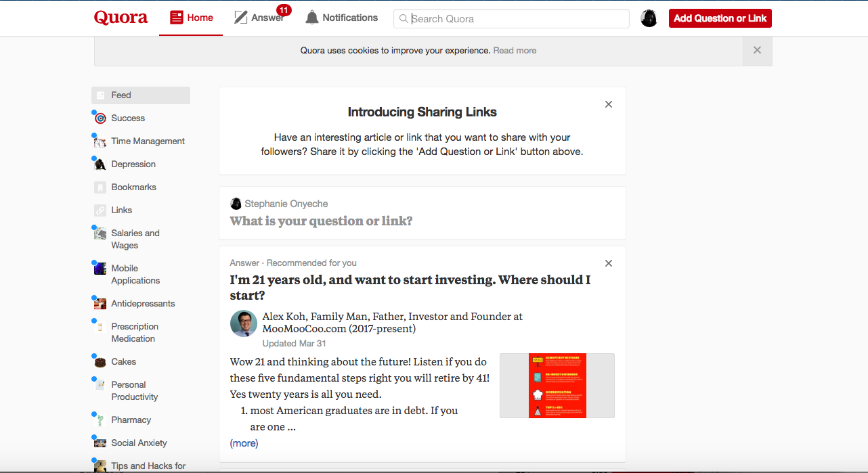Open the Mobile Applications topic
Viewport: 868px width, 473px height.
[135, 275]
